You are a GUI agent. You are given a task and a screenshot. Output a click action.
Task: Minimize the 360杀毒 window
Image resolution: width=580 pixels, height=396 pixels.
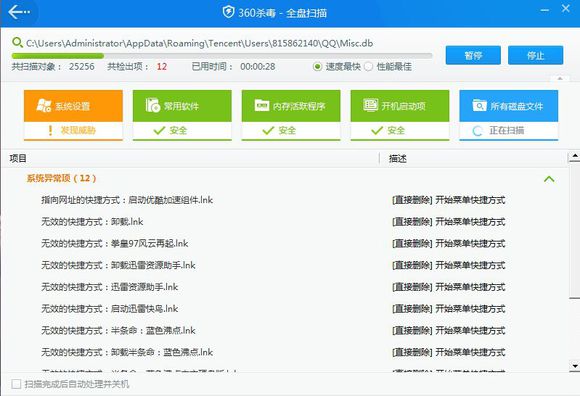pyautogui.click(x=544, y=10)
